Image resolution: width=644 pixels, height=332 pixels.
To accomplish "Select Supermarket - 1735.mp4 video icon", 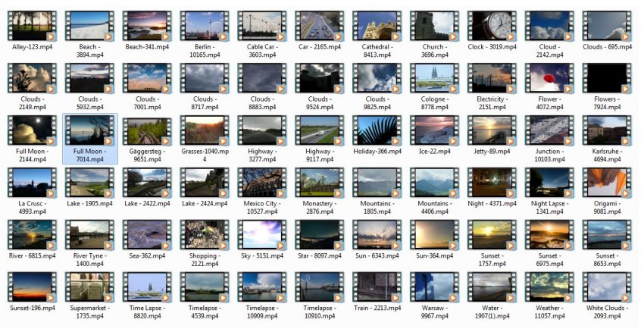I will [x=89, y=287].
